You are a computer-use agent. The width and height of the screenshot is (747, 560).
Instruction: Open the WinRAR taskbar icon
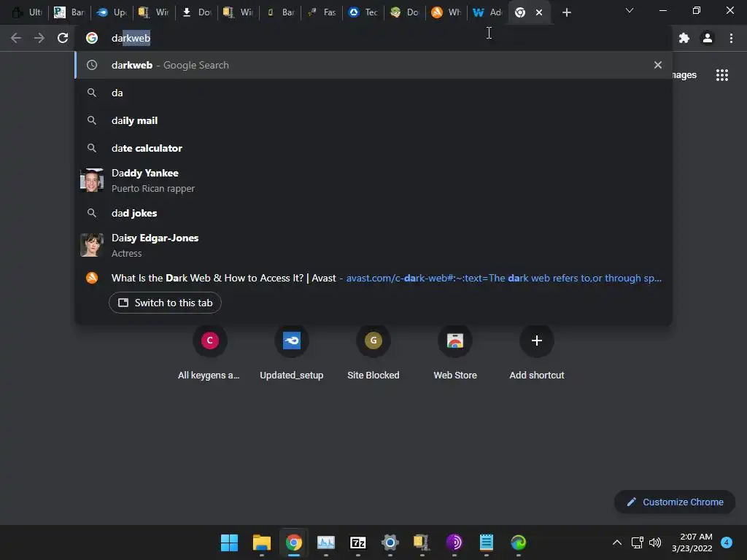(x=422, y=542)
